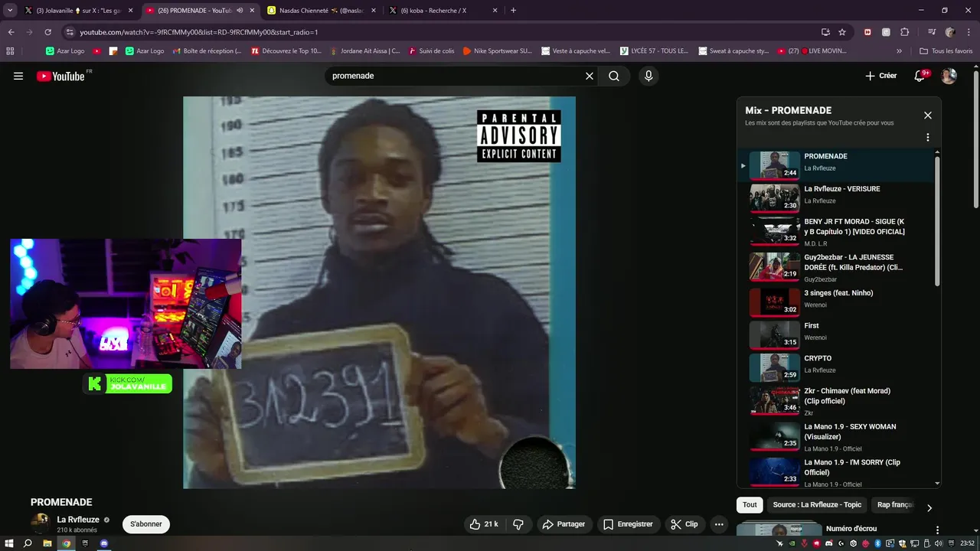The width and height of the screenshot is (980, 551).
Task: Open the Numéro d'écrou suggested video
Action: (851, 529)
